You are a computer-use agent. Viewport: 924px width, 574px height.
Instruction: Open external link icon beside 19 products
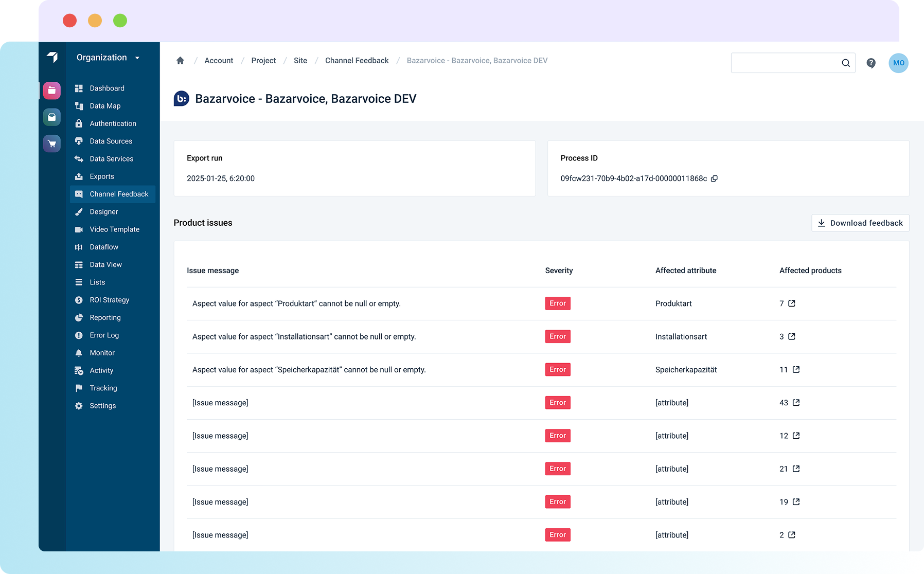click(x=796, y=501)
